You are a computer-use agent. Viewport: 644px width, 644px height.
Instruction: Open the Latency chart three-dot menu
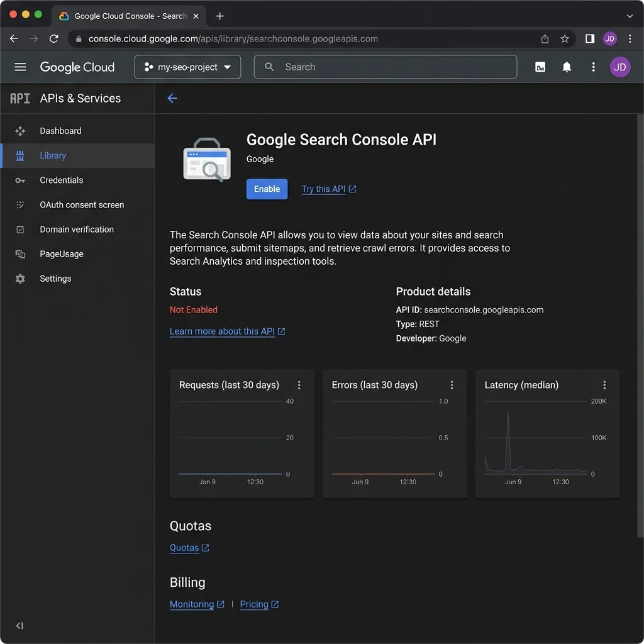(x=604, y=385)
